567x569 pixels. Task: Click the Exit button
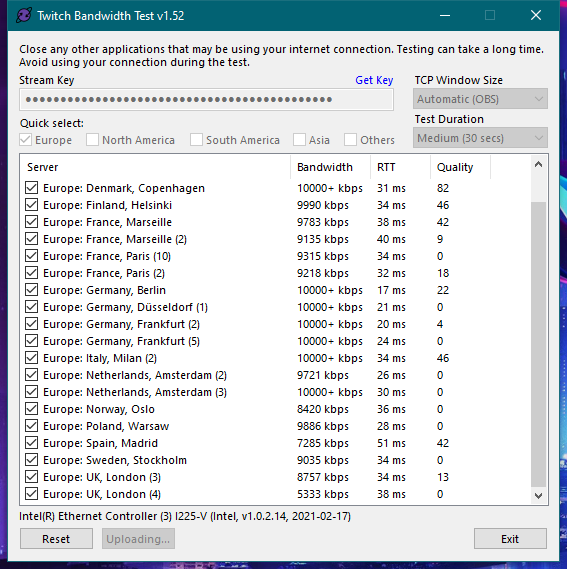coord(510,539)
